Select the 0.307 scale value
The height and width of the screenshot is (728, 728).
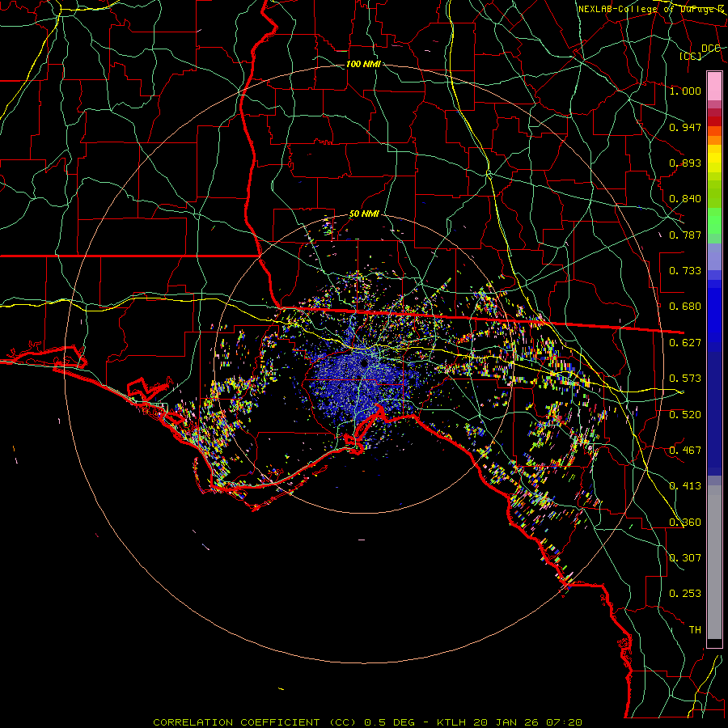click(x=685, y=557)
